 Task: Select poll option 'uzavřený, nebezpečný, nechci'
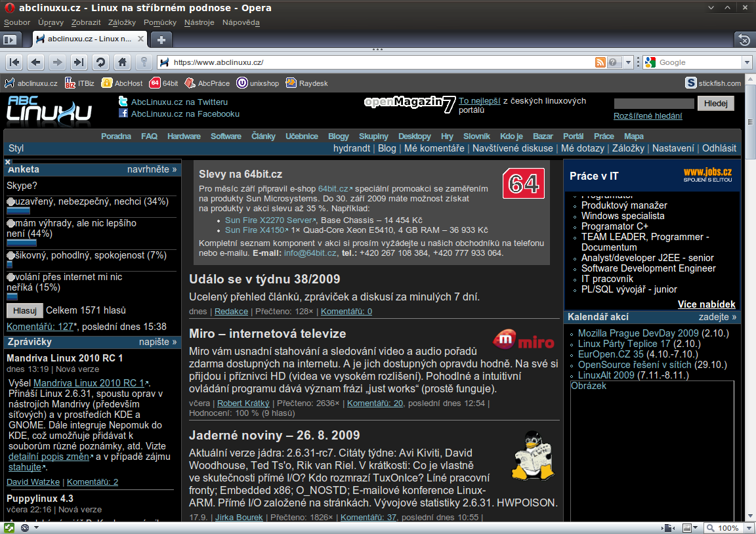coord(10,202)
